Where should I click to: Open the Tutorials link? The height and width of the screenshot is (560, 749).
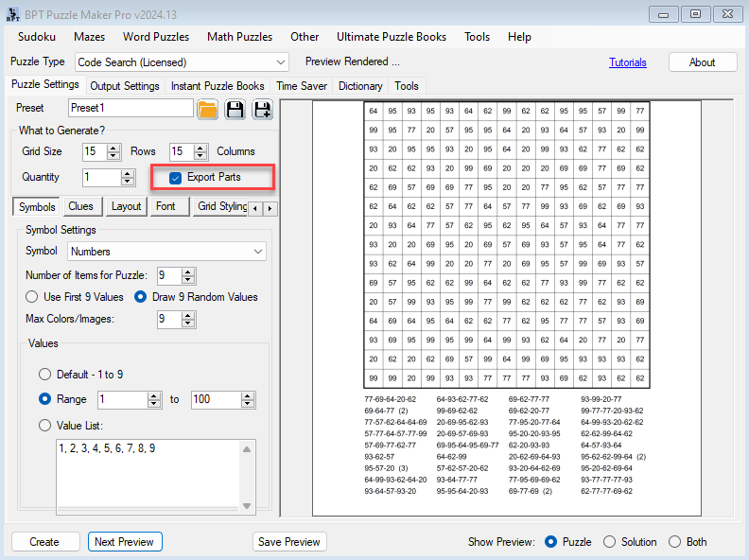627,62
